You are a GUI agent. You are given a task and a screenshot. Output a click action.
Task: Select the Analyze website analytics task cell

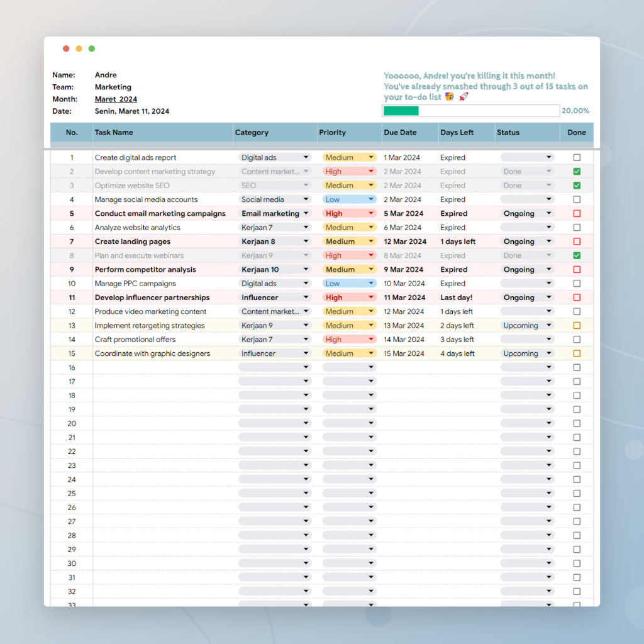pos(137,228)
